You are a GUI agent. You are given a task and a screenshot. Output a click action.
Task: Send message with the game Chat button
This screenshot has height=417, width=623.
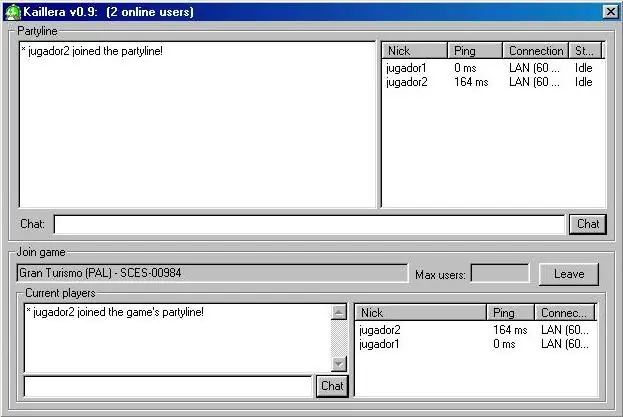332,386
